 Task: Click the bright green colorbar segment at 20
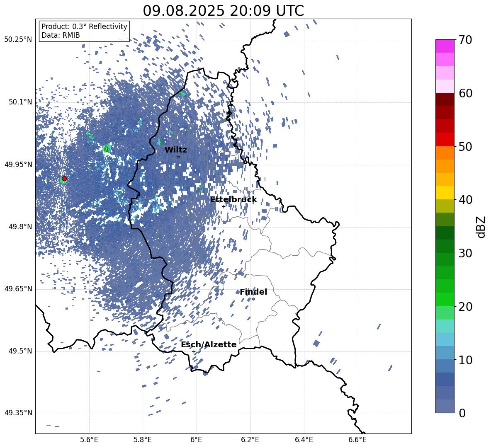point(445,299)
